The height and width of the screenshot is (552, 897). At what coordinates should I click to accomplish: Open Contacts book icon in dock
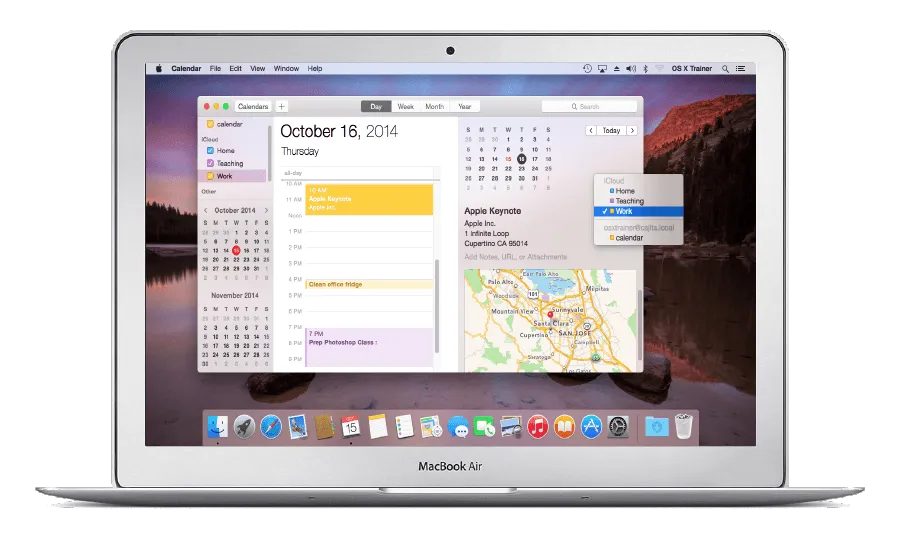tap(324, 427)
